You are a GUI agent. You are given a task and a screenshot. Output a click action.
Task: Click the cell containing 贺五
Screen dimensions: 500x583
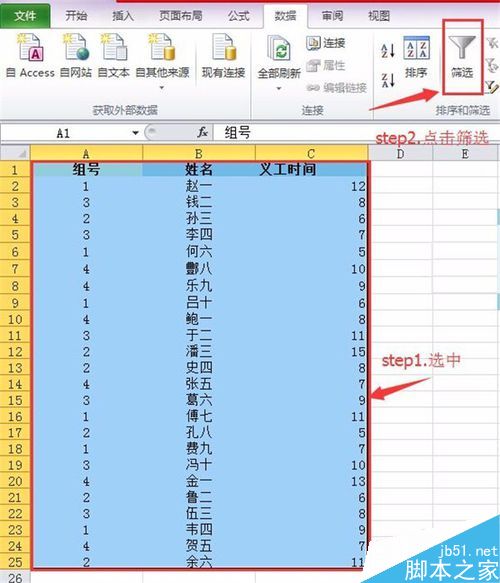(x=199, y=546)
